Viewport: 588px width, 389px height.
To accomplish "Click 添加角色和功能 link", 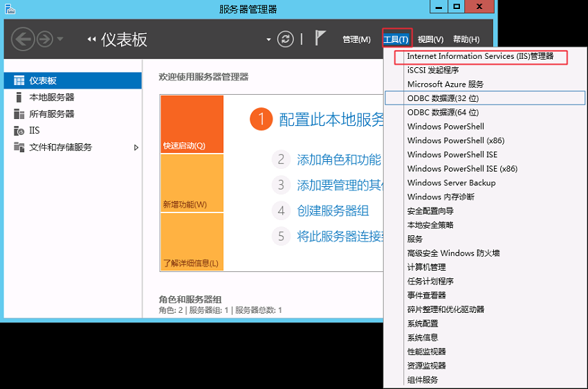I will coord(339,160).
